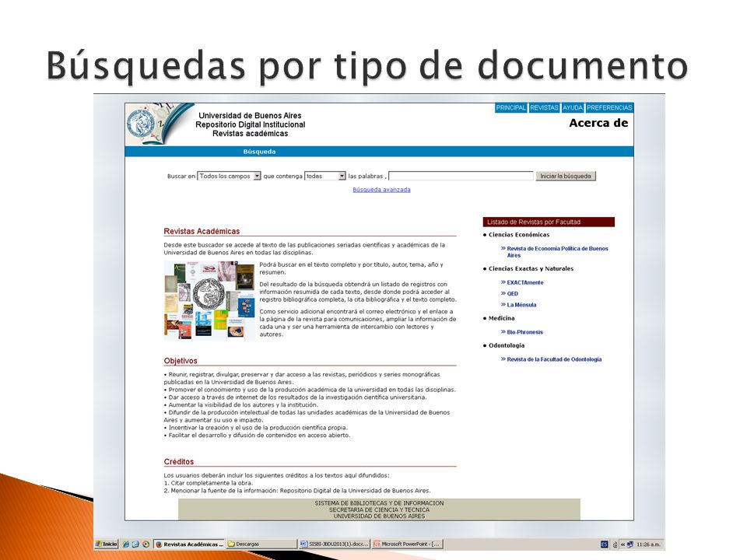Open 'Revista de Economía Política de Buenos Aires'
This screenshot has height=560, width=747.
coord(557,251)
